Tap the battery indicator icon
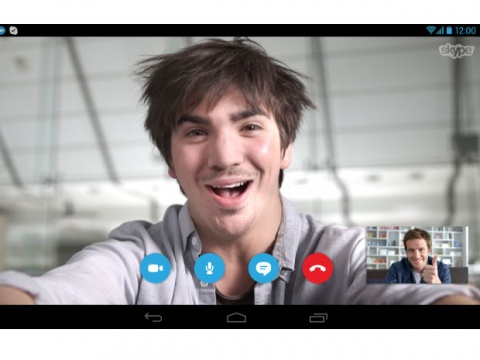Screen dimensions: 480x360 (x=449, y=31)
